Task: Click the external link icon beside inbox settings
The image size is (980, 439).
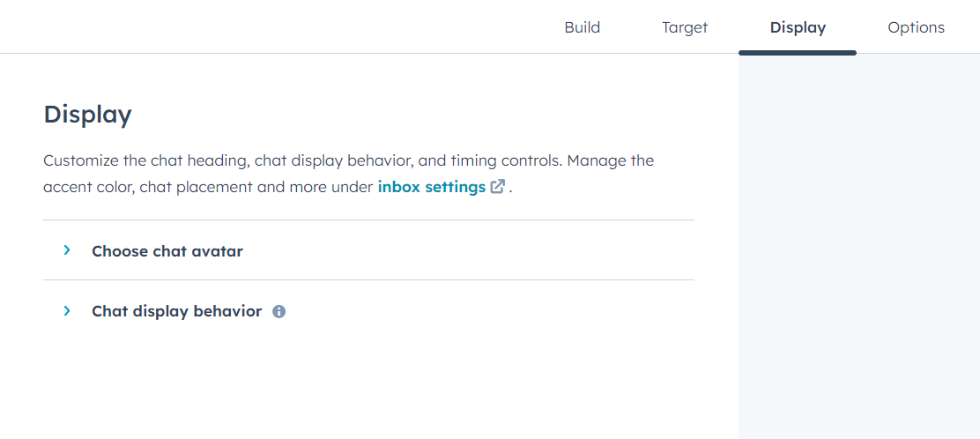Action: point(498,187)
